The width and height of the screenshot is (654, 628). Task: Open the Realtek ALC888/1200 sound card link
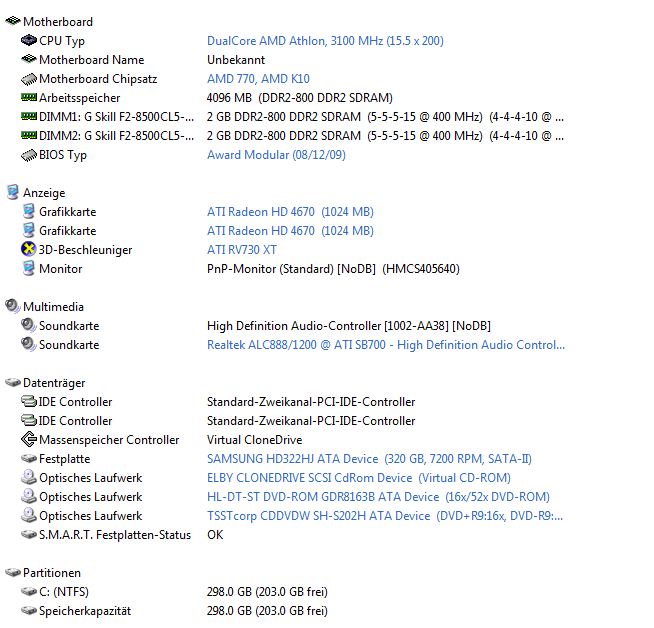click(386, 345)
